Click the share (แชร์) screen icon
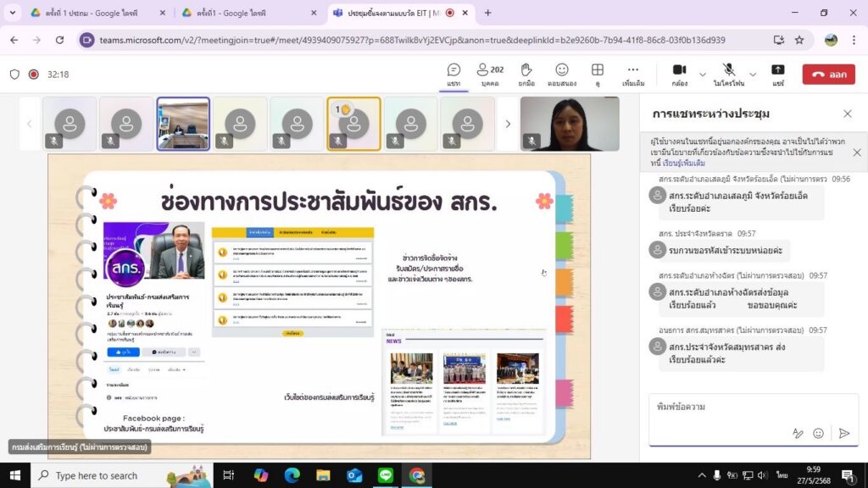868x488 pixels. pos(778,75)
